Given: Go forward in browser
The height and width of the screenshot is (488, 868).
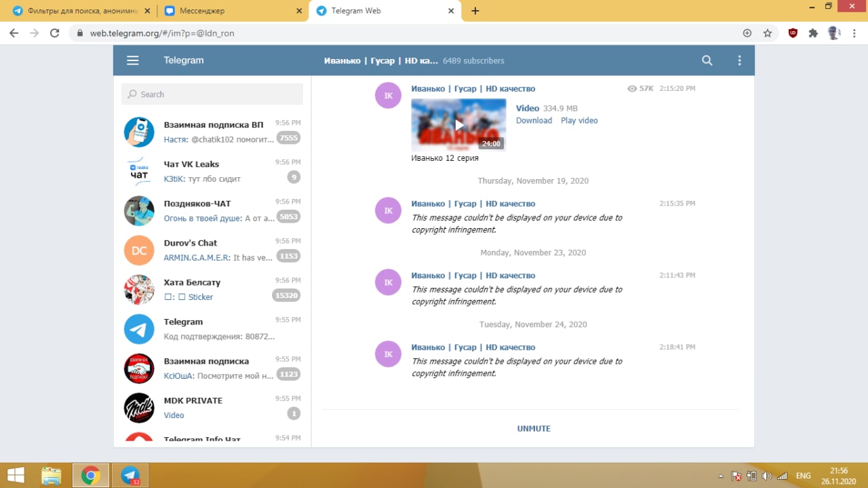Looking at the screenshot, I should (35, 33).
